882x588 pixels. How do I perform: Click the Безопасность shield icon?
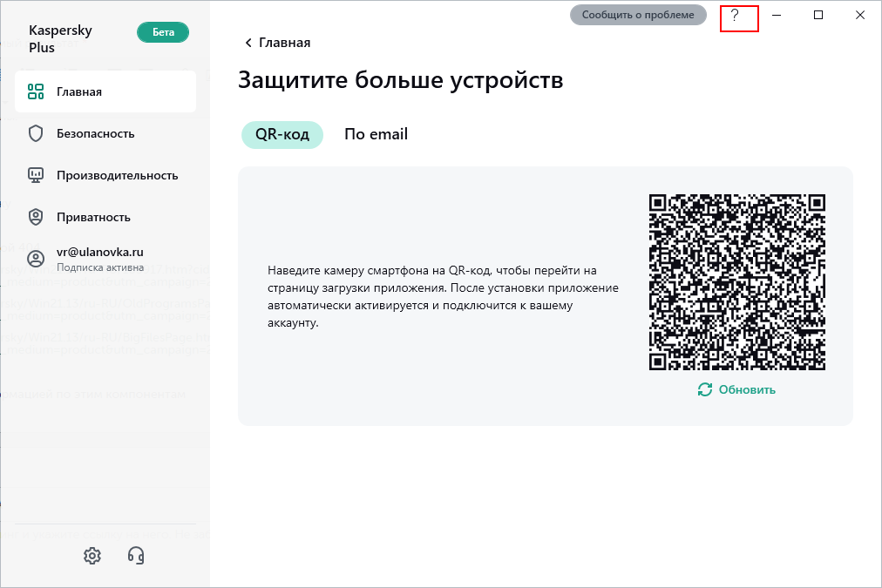coord(36,134)
